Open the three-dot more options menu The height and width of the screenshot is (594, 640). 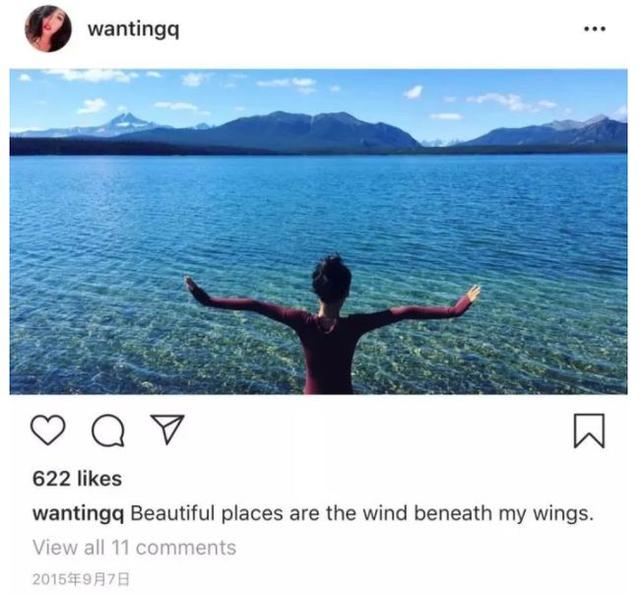(595, 29)
